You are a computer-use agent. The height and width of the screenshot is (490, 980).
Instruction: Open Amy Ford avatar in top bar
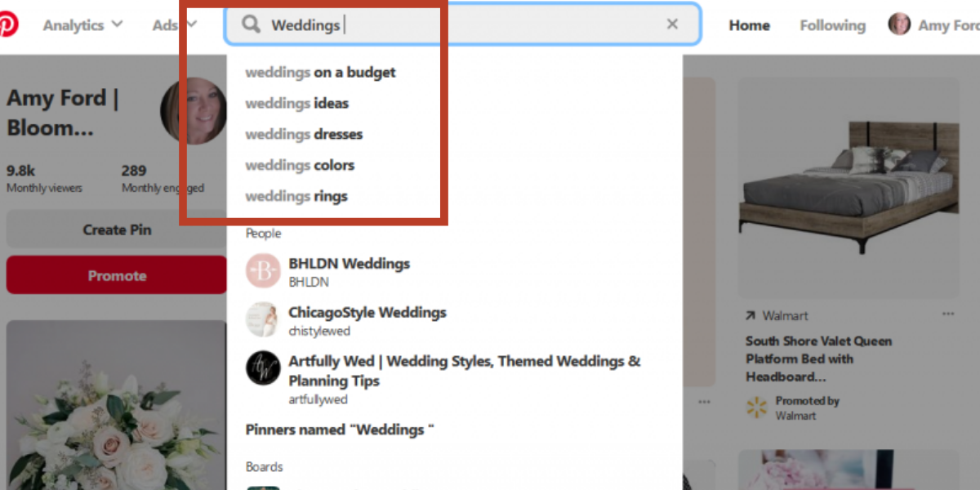[x=899, y=24]
